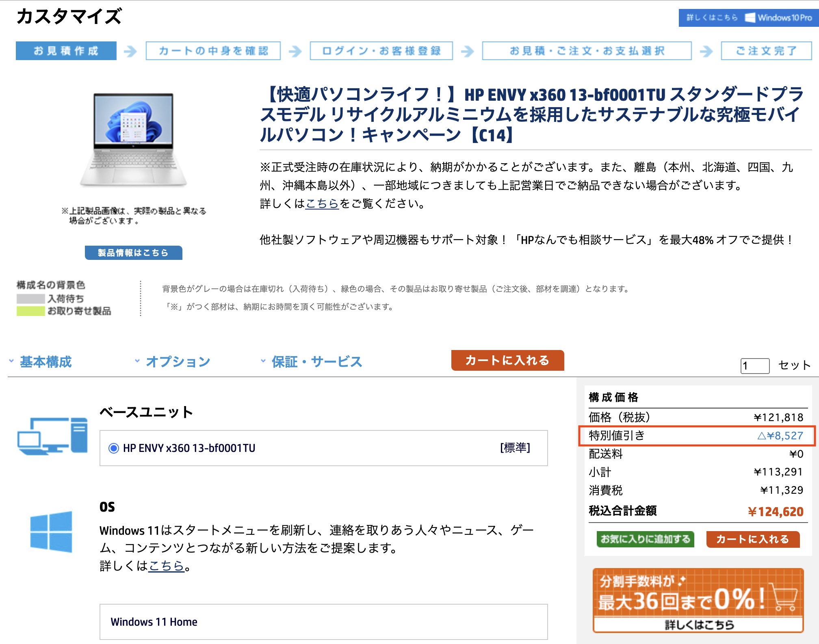Screen dimensions: 819x644
Task: Open the Windows 10 Pro details banner
Action: click(x=748, y=17)
